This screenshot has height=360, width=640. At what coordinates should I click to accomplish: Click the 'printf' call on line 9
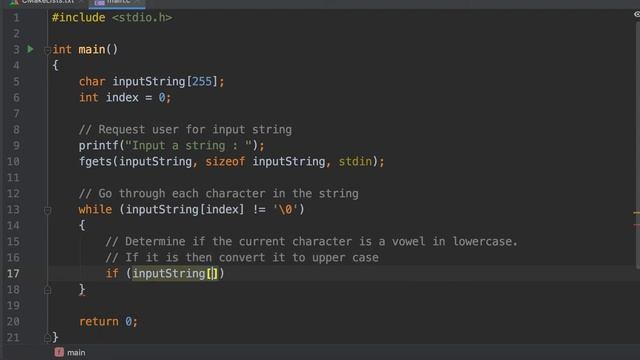point(98,146)
